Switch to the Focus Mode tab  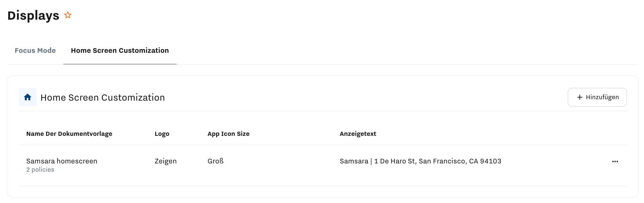(35, 50)
